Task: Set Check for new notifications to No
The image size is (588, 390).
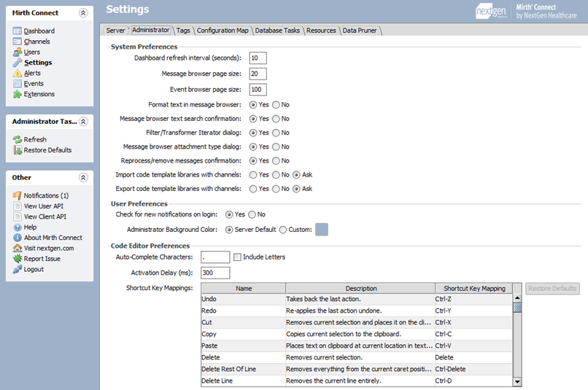Action: 252,214
